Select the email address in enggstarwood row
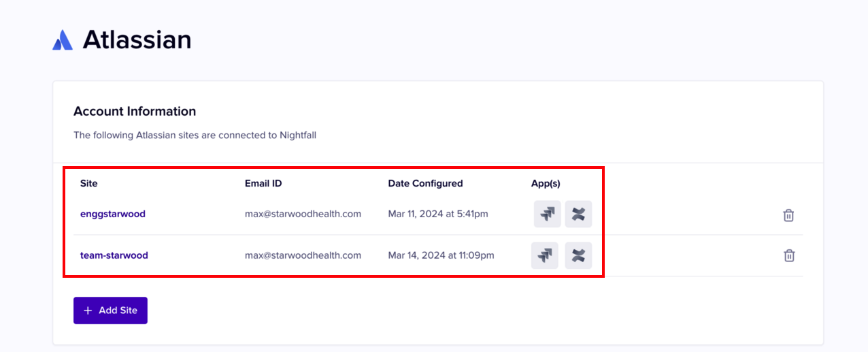Image resolution: width=868 pixels, height=352 pixels. click(x=303, y=214)
